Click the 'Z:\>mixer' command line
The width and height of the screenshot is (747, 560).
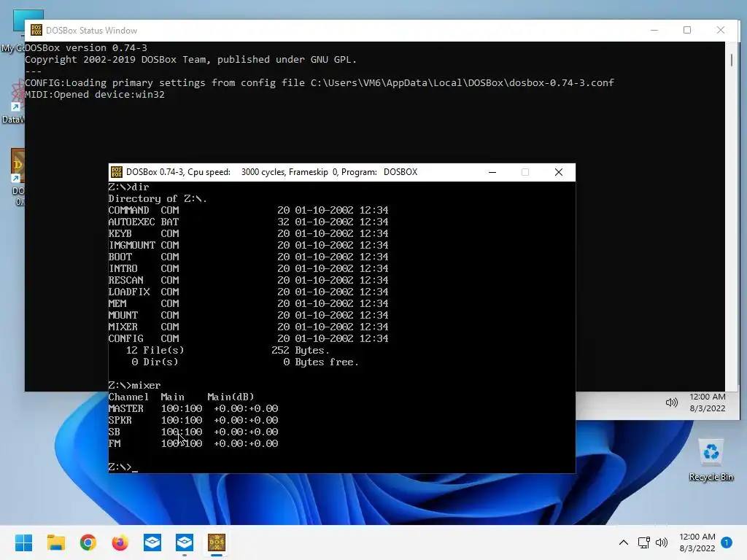134,385
